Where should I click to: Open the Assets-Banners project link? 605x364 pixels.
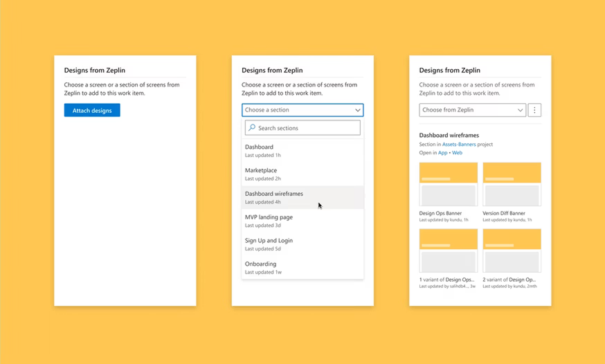click(x=459, y=145)
